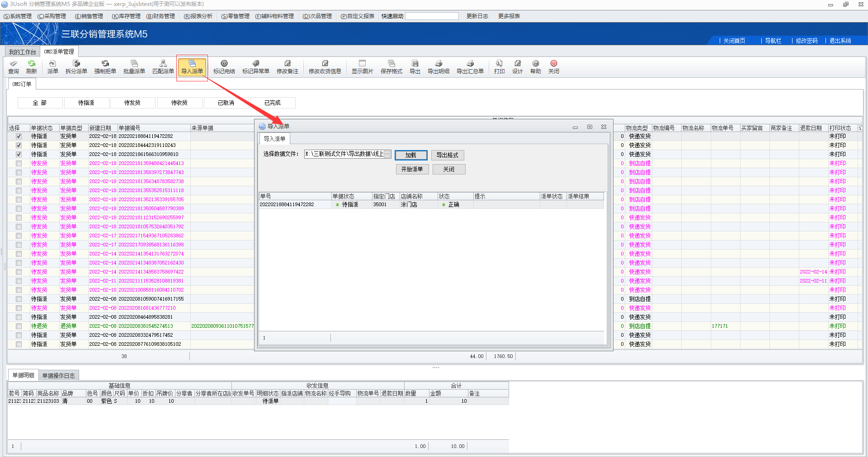Click 开始派单 start dispatch button

point(412,169)
